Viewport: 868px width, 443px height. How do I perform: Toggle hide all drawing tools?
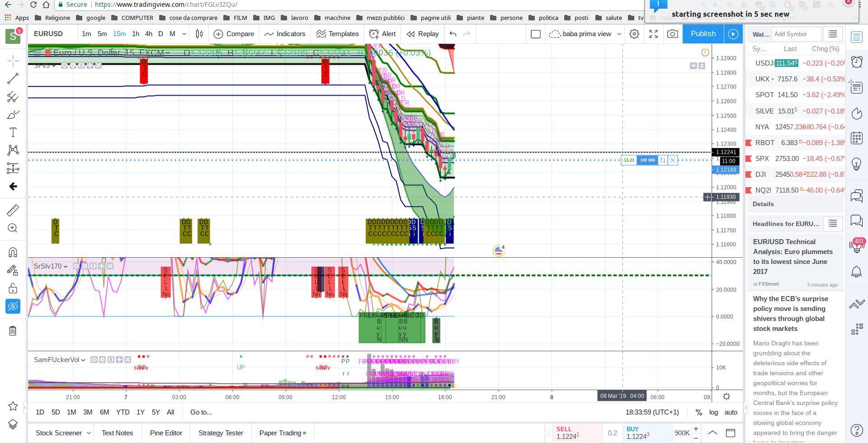13,306
